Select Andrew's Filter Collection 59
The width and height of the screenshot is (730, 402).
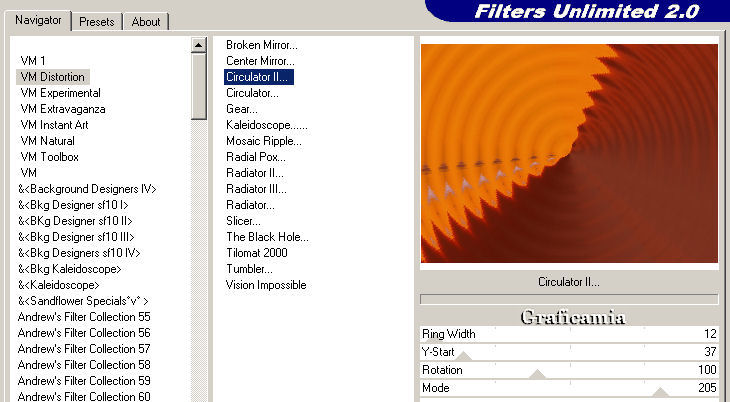(84, 381)
